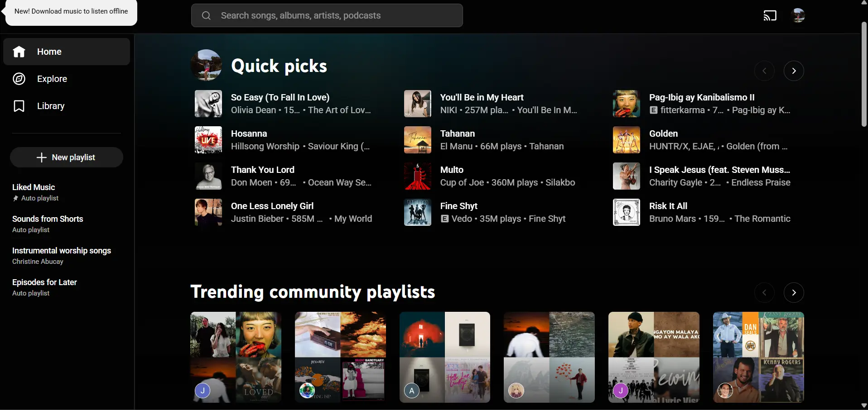Open NIKI artist link
The image size is (868, 410).
(x=448, y=110)
